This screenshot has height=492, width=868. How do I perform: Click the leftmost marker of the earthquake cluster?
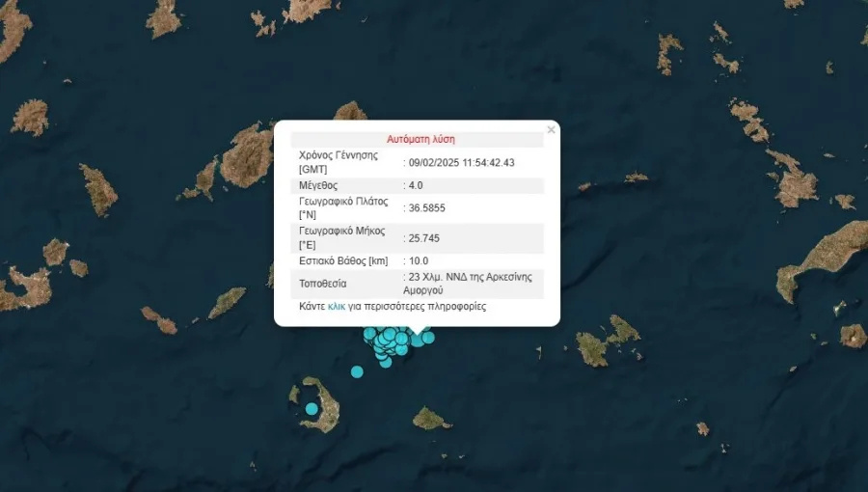point(369,335)
